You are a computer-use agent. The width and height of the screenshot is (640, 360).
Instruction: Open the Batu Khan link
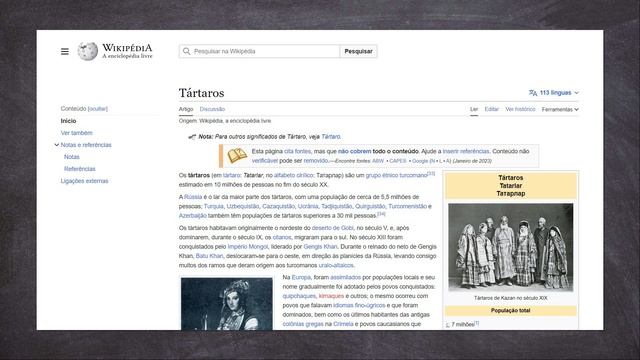[209, 256]
